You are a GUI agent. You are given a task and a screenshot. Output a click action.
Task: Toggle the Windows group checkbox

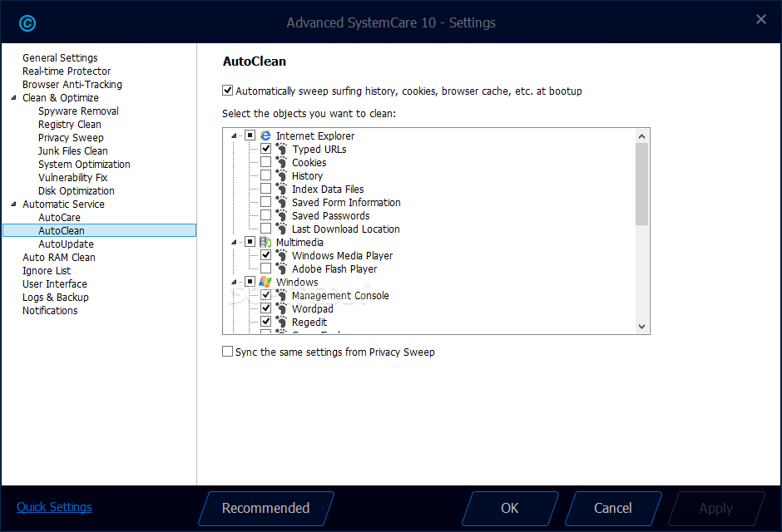point(250,282)
